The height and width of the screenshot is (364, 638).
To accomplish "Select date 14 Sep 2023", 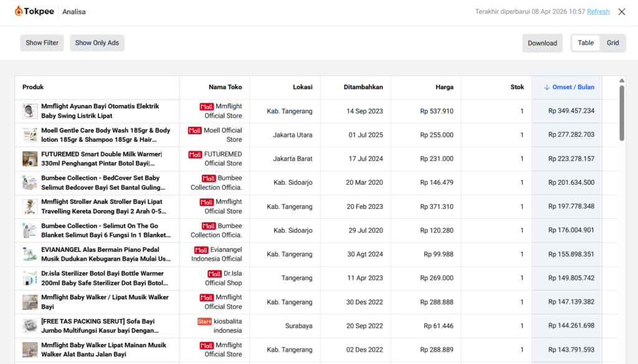I will pos(364,111).
